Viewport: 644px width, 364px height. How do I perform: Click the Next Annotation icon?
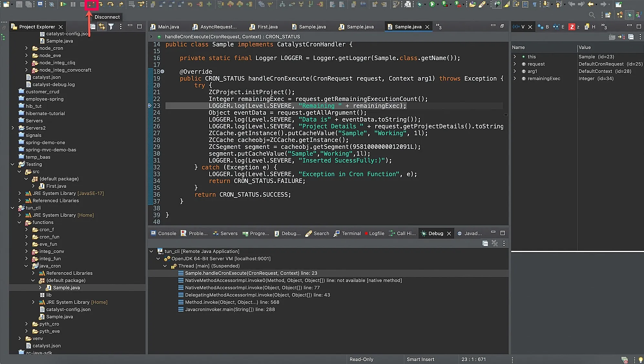tap(546, 5)
